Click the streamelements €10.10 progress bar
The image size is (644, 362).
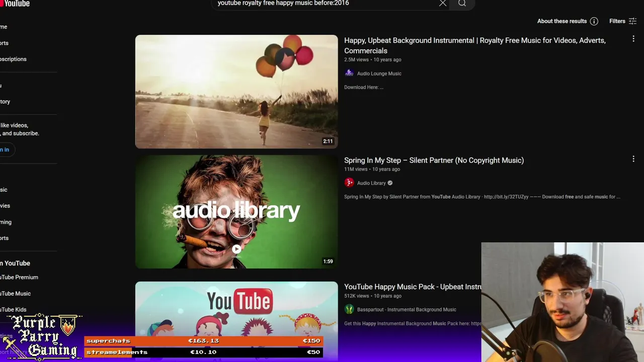(x=204, y=352)
